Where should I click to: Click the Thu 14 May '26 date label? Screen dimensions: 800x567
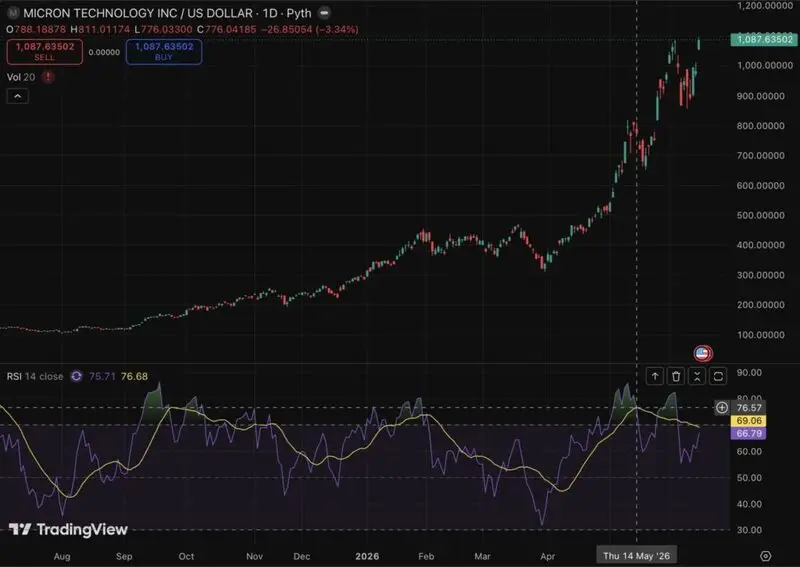pyautogui.click(x=636, y=556)
